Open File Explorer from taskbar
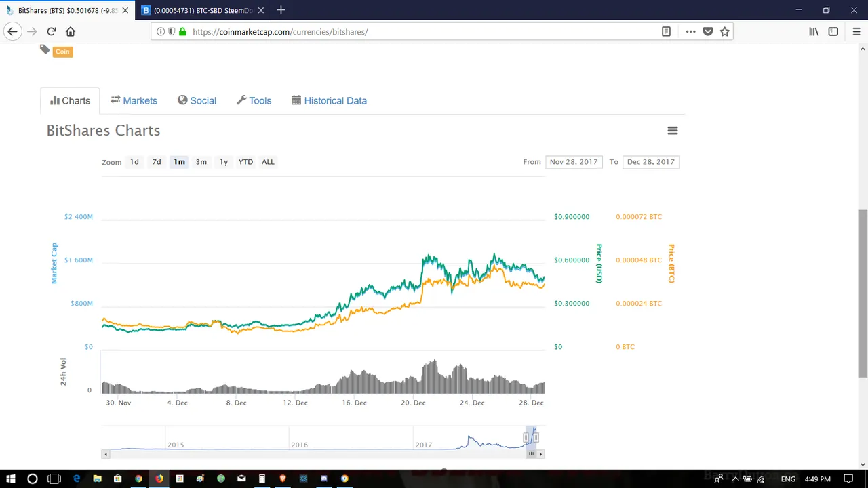The width and height of the screenshot is (868, 488). coord(97,479)
